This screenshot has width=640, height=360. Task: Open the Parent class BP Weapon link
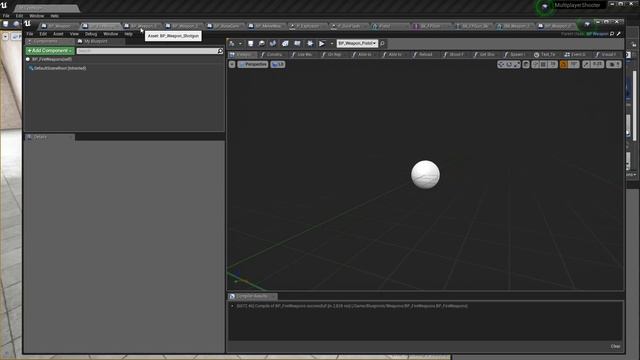click(x=597, y=34)
